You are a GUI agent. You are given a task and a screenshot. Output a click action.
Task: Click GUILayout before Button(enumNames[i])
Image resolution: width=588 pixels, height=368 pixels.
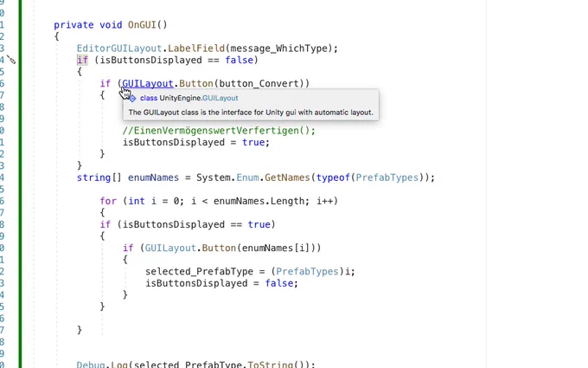(170, 248)
